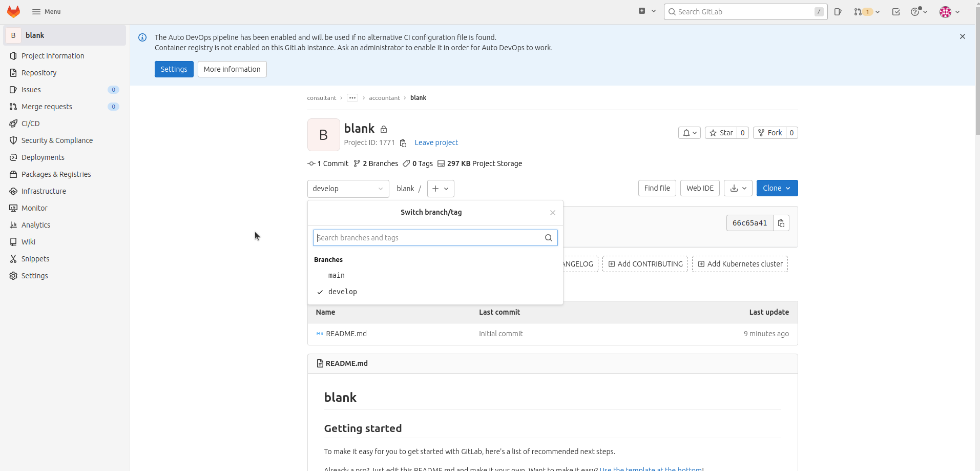This screenshot has height=471, width=980.
Task: Open Snippets in sidebar
Action: click(65, 259)
